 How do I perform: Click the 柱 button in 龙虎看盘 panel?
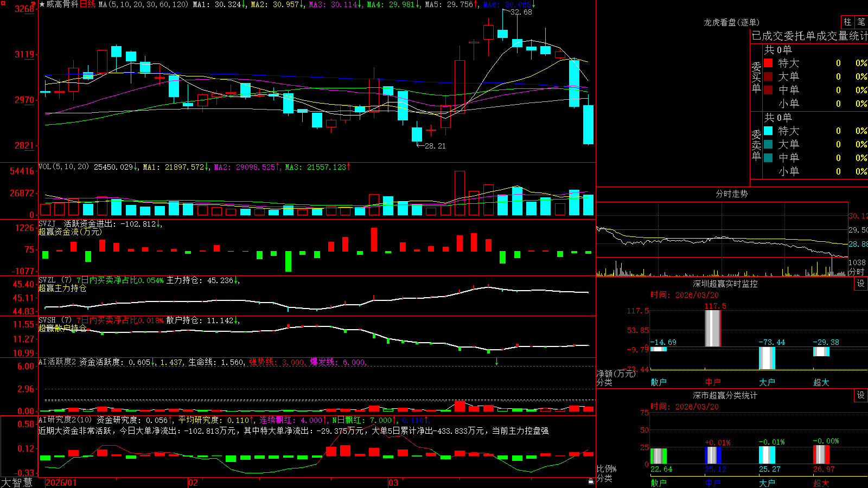847,22
